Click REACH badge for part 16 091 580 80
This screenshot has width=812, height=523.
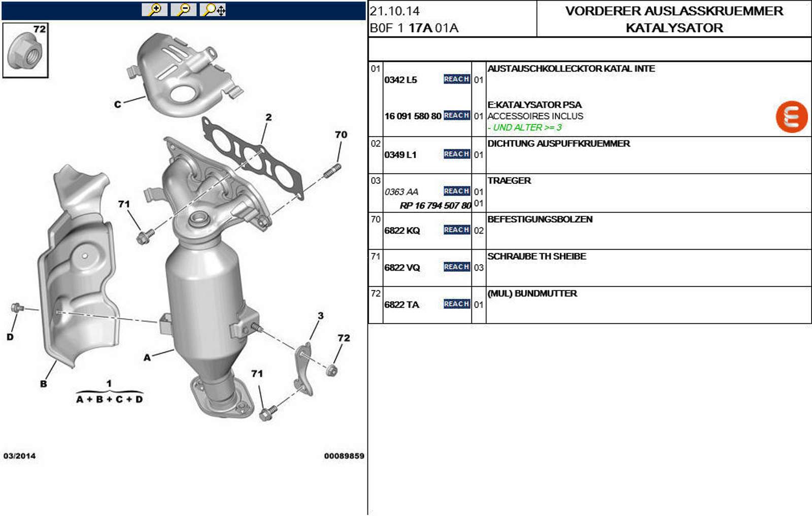coord(456,116)
